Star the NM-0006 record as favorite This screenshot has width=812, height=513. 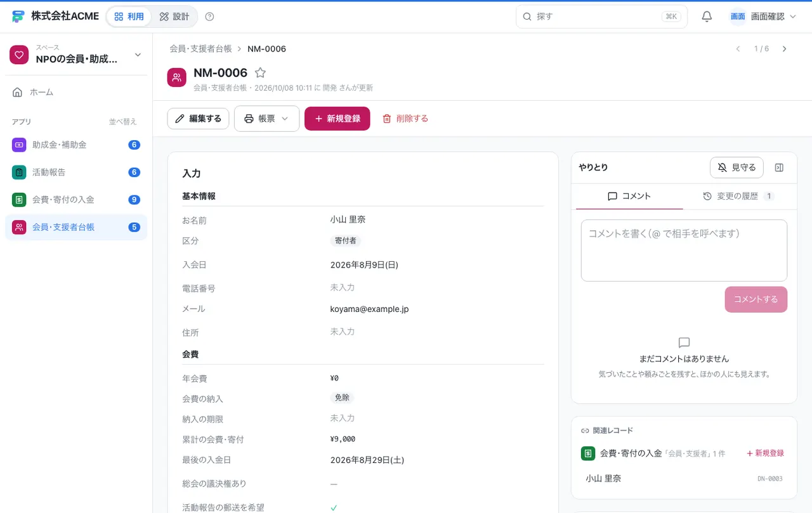click(260, 73)
